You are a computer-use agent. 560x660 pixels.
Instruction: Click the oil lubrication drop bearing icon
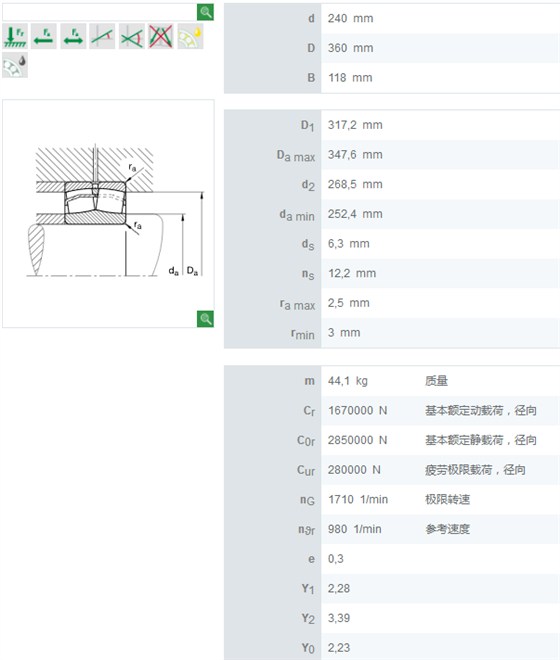tap(15, 65)
